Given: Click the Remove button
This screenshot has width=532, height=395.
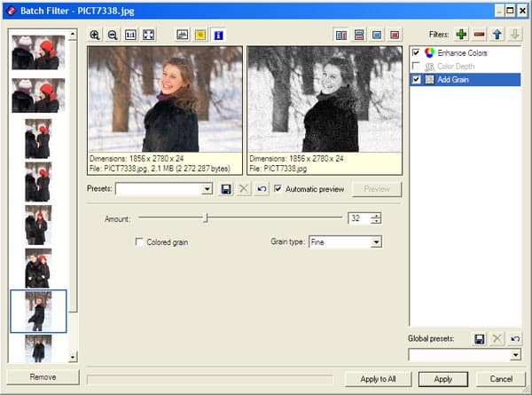Looking at the screenshot, I should tap(43, 377).
